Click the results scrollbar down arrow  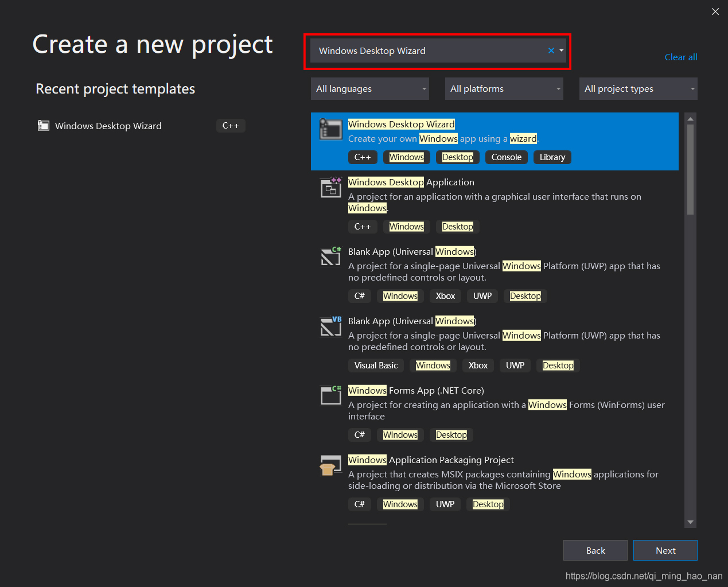pos(691,522)
